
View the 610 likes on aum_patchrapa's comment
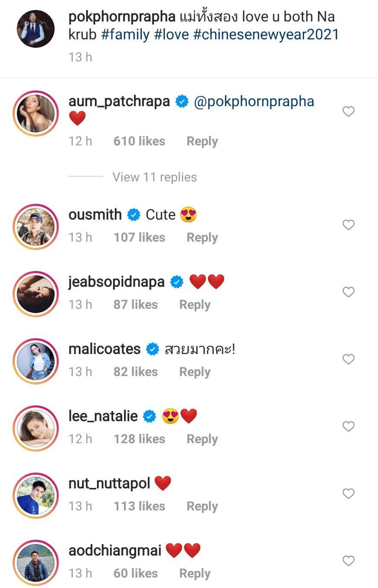coord(139,141)
